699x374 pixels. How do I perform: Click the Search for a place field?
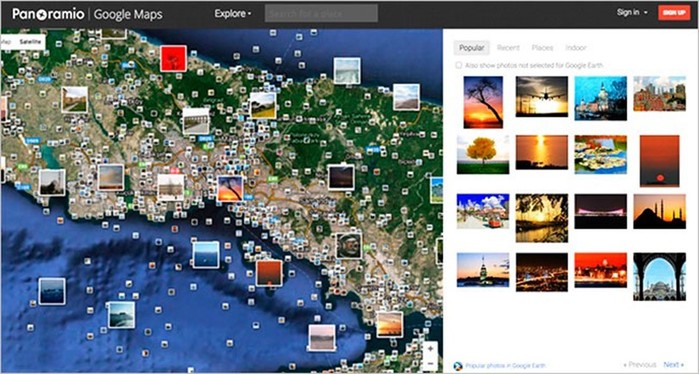(321, 13)
